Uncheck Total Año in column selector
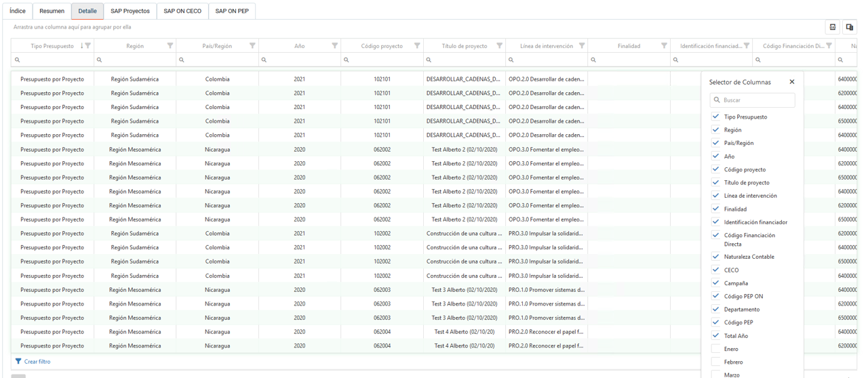 (715, 335)
